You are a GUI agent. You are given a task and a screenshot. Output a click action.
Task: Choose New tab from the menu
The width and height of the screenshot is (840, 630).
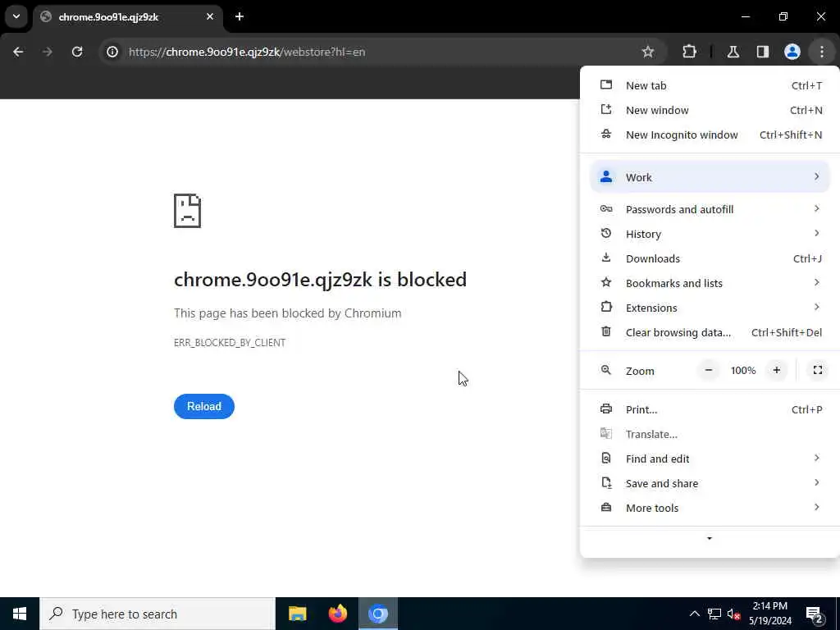[710, 85]
